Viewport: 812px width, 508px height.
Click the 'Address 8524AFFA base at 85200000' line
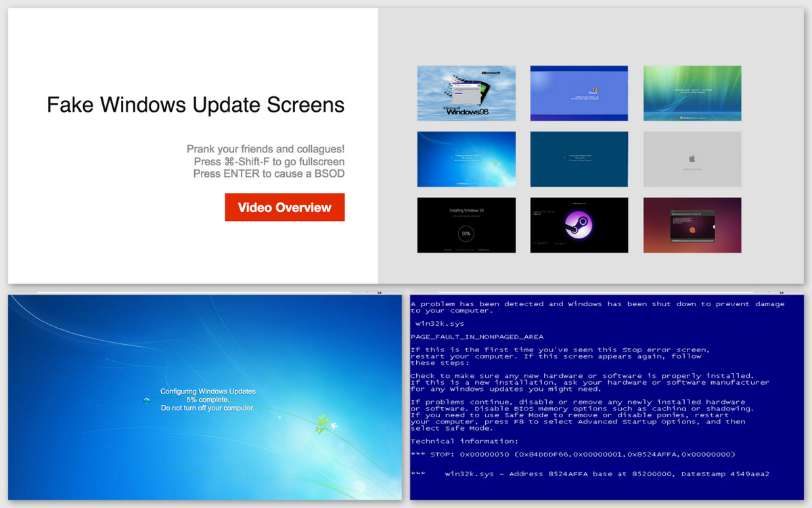coord(590,473)
